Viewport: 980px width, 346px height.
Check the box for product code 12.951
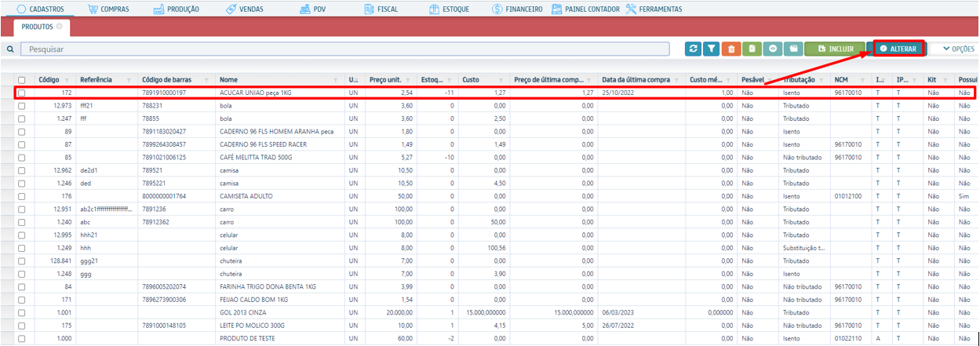pos(22,209)
